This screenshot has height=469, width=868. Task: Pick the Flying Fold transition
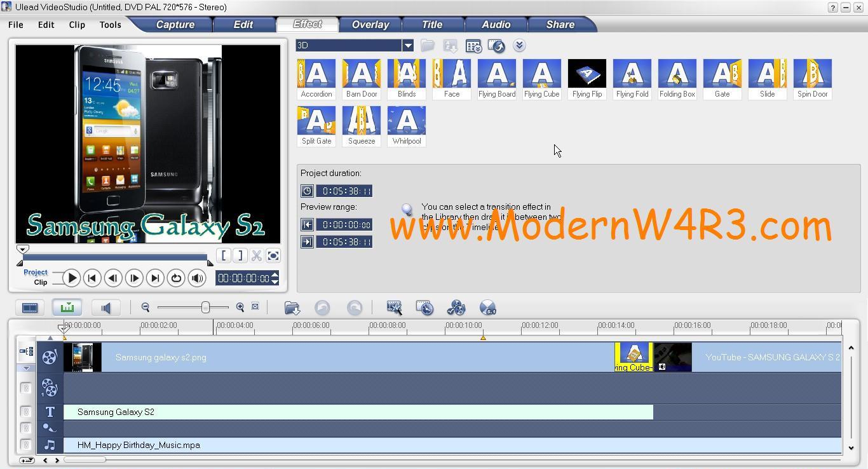coord(632,79)
